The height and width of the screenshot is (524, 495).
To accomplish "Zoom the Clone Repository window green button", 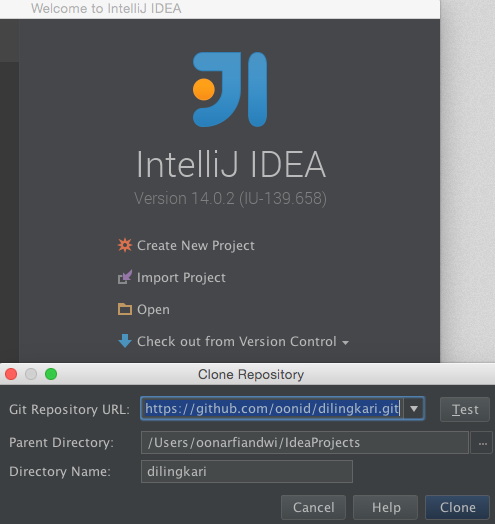I will [x=51, y=374].
